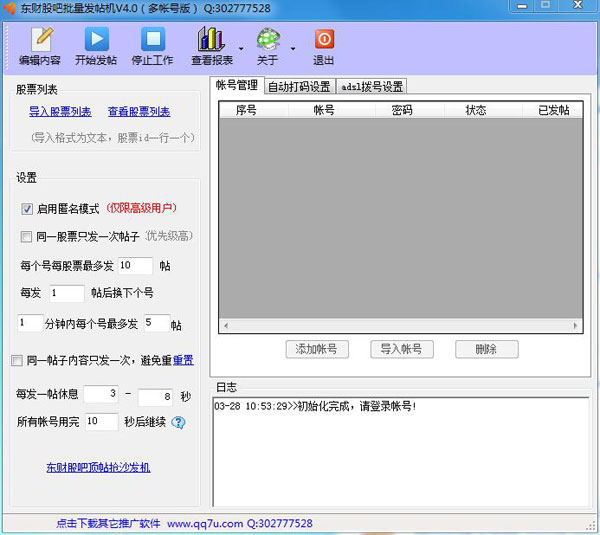Click the 添加帐号 button

coord(317,349)
